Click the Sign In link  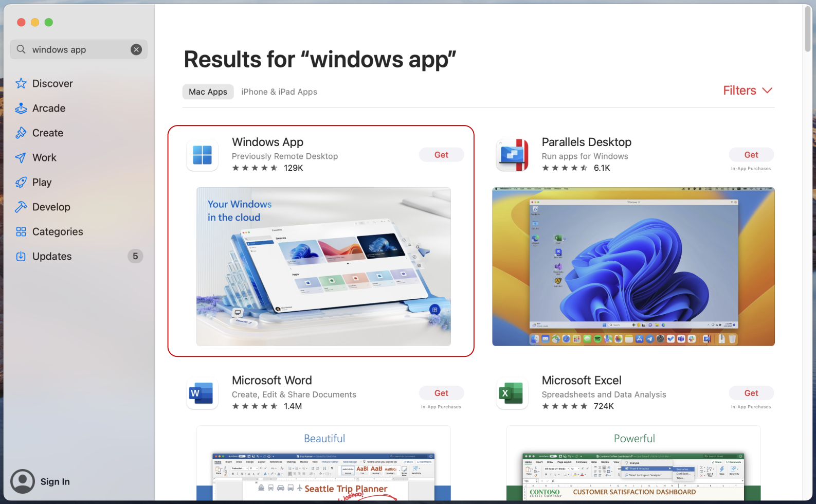(55, 481)
